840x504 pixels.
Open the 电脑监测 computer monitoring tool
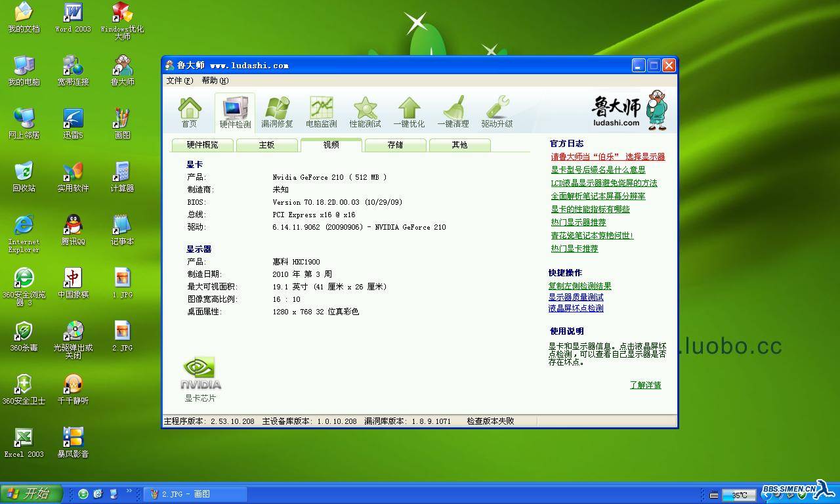[x=321, y=112]
